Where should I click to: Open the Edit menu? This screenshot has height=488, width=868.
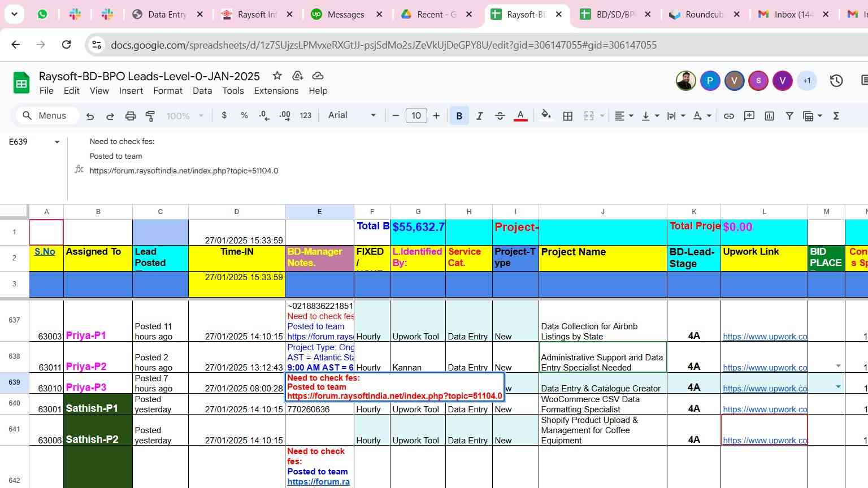(71, 91)
